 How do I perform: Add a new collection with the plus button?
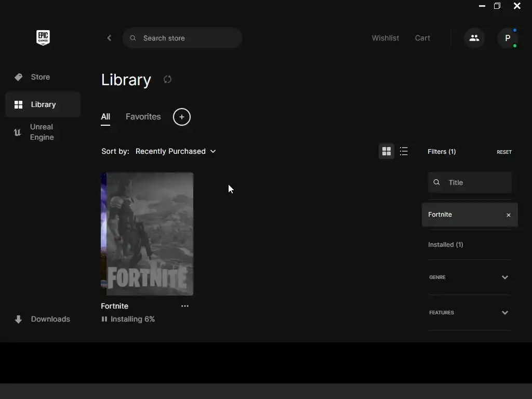182,117
